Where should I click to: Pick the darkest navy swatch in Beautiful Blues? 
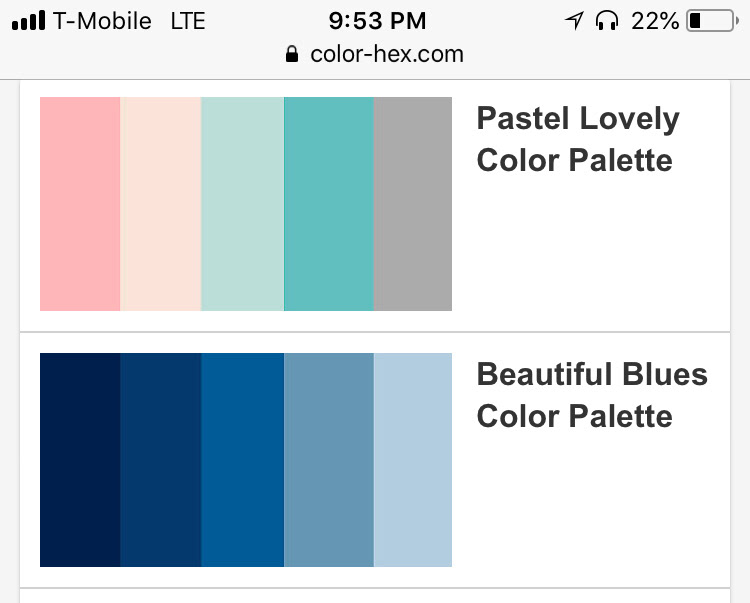tap(80, 460)
